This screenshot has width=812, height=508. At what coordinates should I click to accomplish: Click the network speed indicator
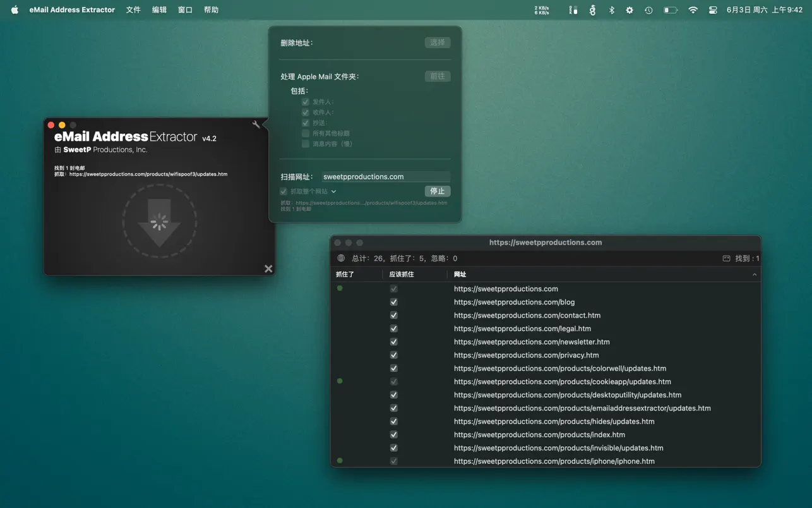[x=542, y=10]
